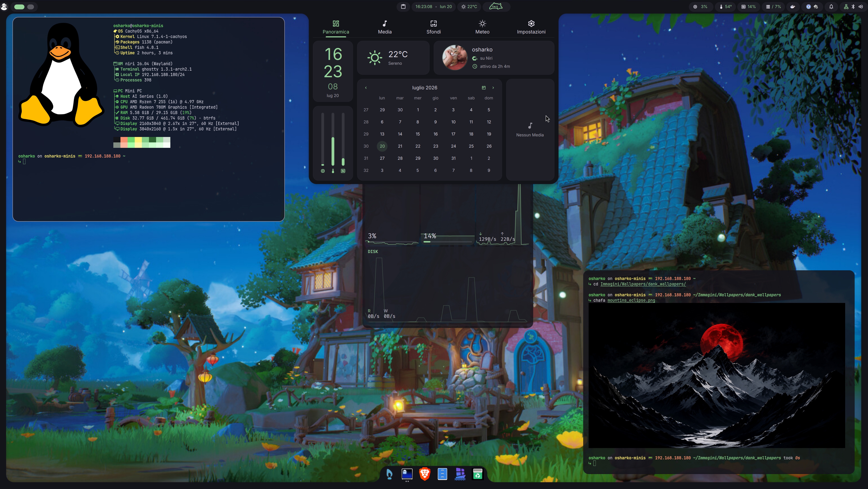Image resolution: width=868 pixels, height=489 pixels.
Task: Click the CPU usage vertical bar
Action: pyautogui.click(x=322, y=139)
